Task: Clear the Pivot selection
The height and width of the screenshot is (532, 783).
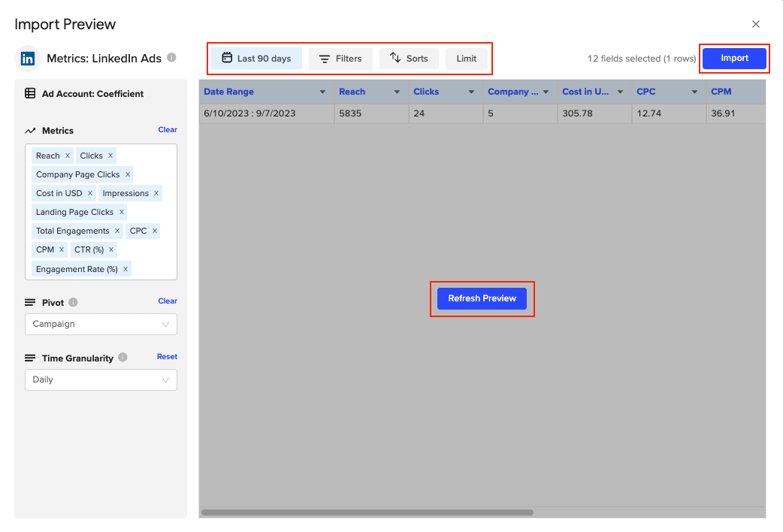Action: [168, 301]
